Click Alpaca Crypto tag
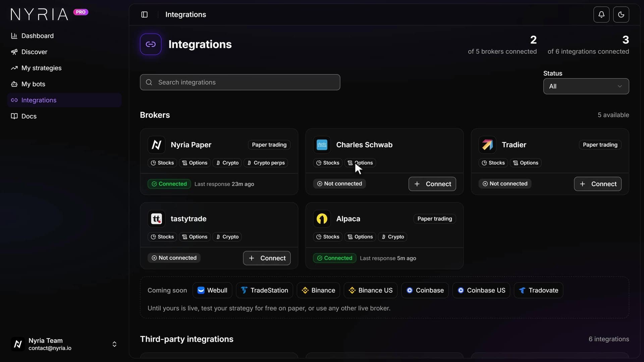The image size is (644, 362). pyautogui.click(x=392, y=237)
